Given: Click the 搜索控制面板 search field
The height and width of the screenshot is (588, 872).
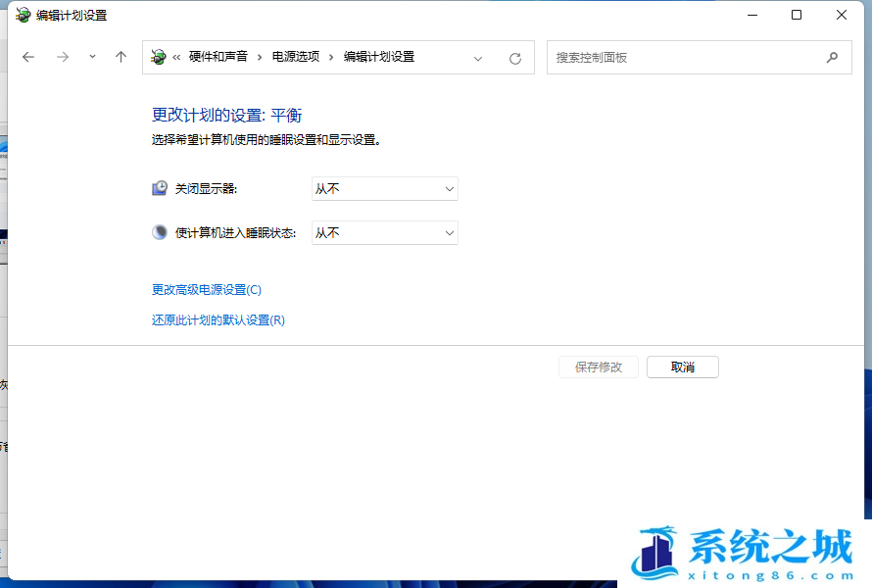Looking at the screenshot, I should point(686,57).
